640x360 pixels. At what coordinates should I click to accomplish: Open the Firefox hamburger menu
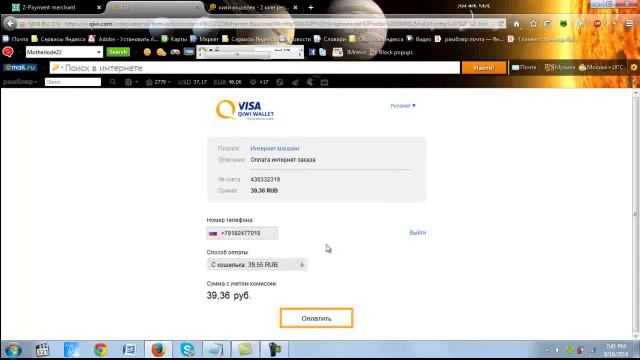click(x=629, y=24)
